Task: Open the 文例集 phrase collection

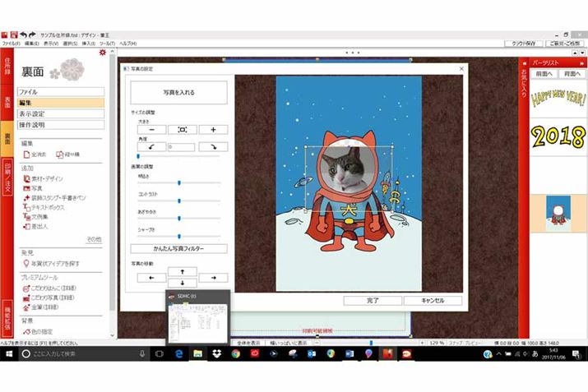Action: pyautogui.click(x=35, y=217)
